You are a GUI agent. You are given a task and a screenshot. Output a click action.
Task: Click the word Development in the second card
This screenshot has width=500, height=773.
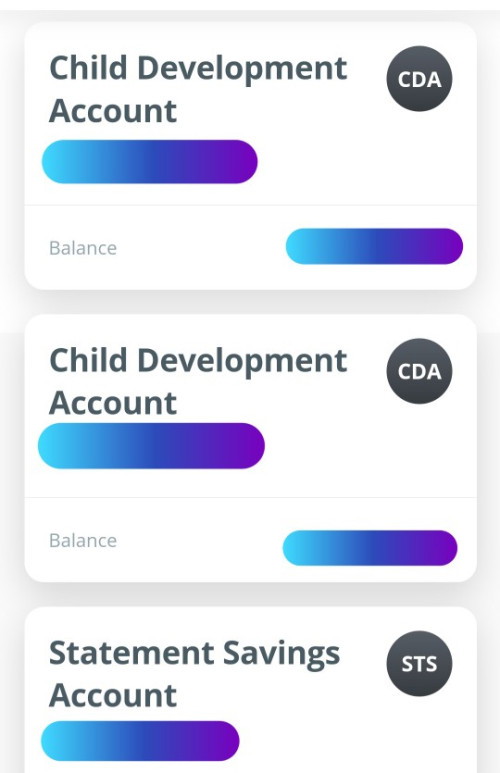[x=242, y=362]
